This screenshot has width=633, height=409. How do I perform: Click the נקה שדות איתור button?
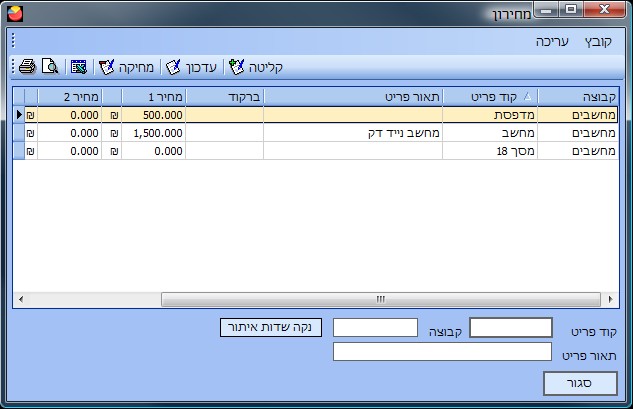tap(266, 328)
